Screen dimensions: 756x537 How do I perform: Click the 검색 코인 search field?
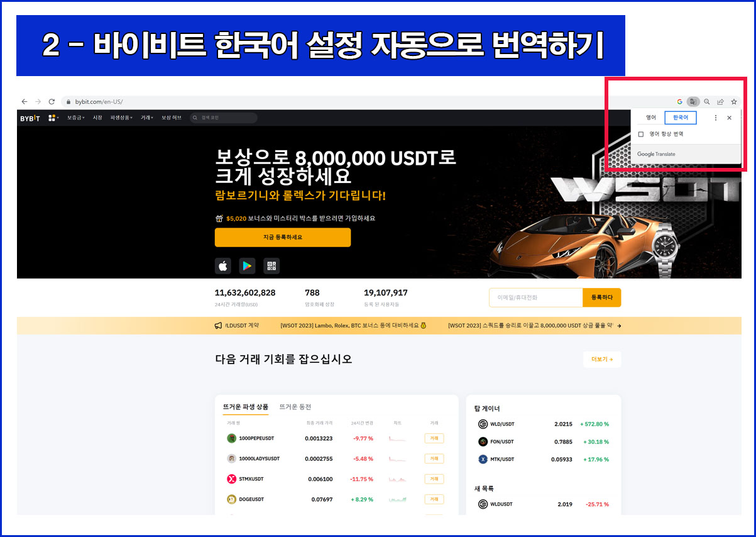click(224, 118)
